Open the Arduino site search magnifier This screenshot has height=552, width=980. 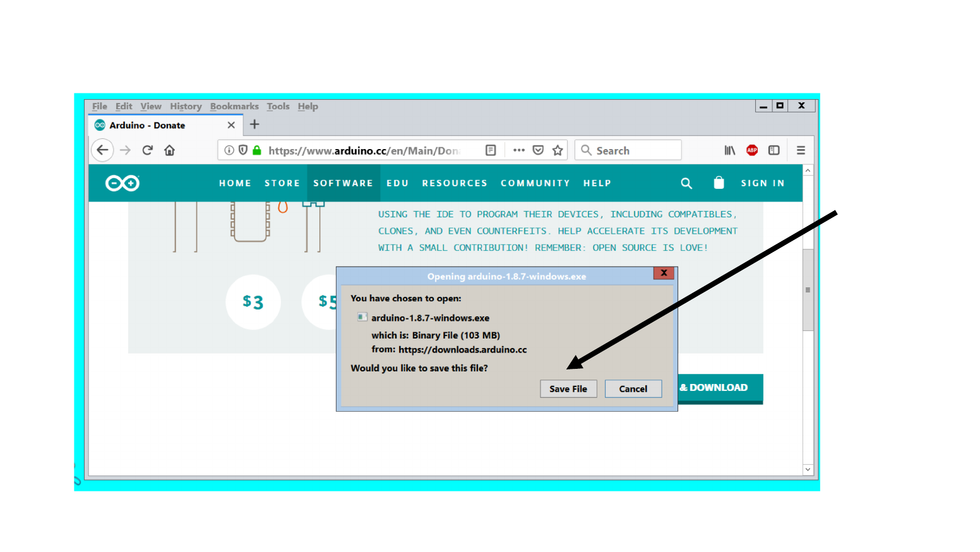(x=686, y=183)
